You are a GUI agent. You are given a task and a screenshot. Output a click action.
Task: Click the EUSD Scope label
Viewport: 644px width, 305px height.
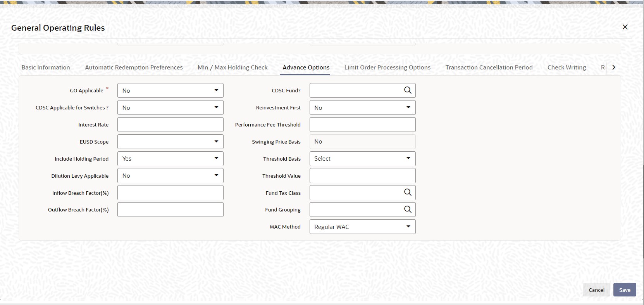tap(94, 142)
